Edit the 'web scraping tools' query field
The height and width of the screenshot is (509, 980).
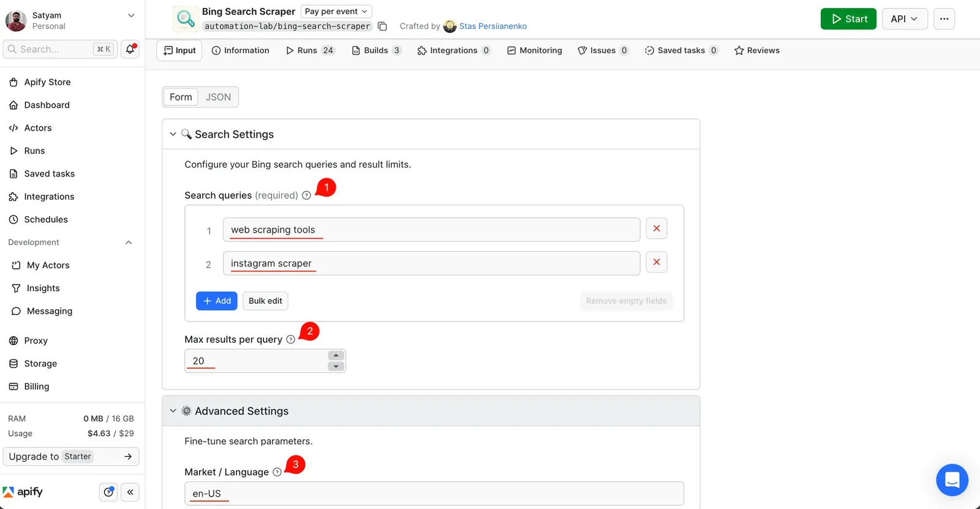click(x=431, y=230)
